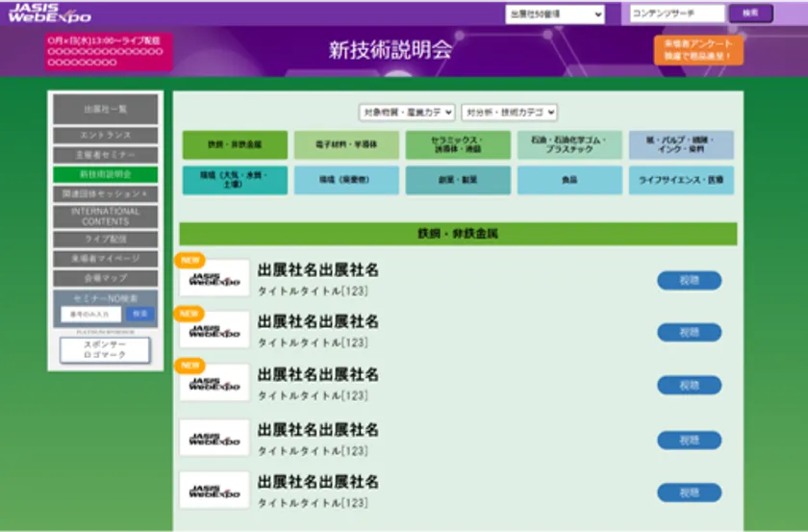This screenshot has height=532, width=808.
Task: Open the 出展社50音順 dropdown
Action: [555, 14]
